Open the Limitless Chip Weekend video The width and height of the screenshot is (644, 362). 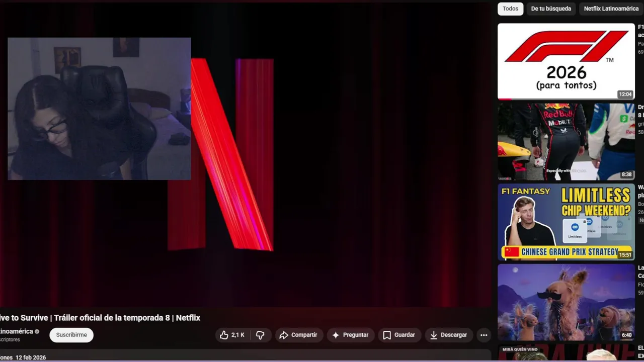pos(566,222)
